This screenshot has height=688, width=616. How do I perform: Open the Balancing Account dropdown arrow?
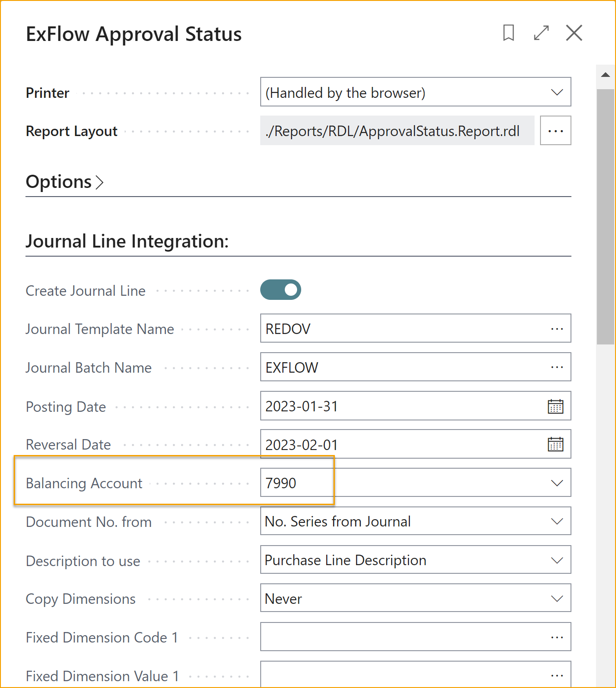click(x=556, y=483)
